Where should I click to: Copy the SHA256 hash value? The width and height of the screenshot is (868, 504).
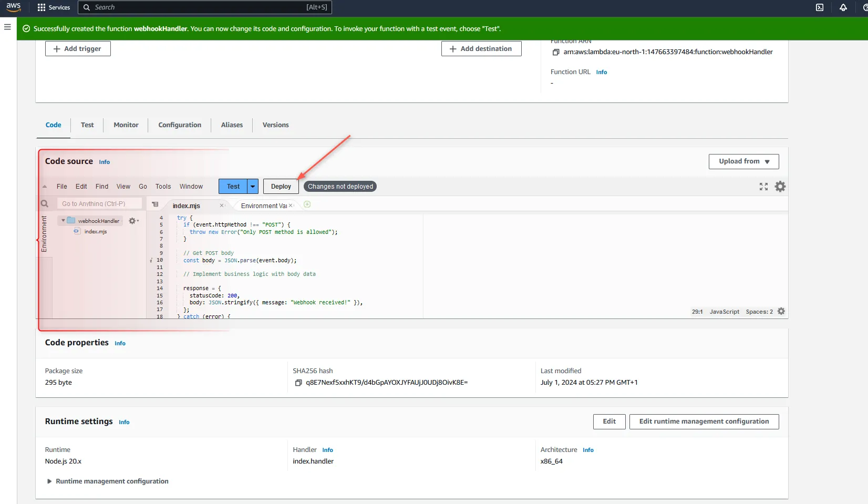[298, 383]
